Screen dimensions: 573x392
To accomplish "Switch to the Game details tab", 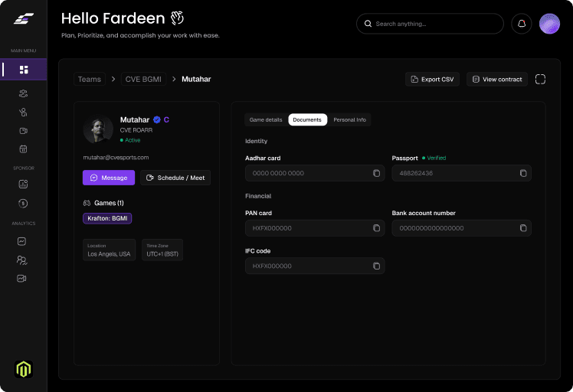I will pyautogui.click(x=266, y=120).
